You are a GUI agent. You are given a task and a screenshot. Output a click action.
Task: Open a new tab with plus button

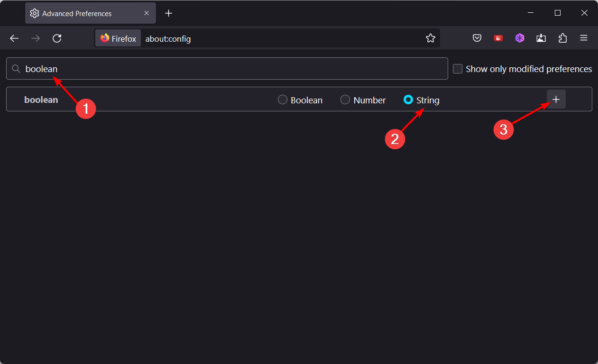168,13
